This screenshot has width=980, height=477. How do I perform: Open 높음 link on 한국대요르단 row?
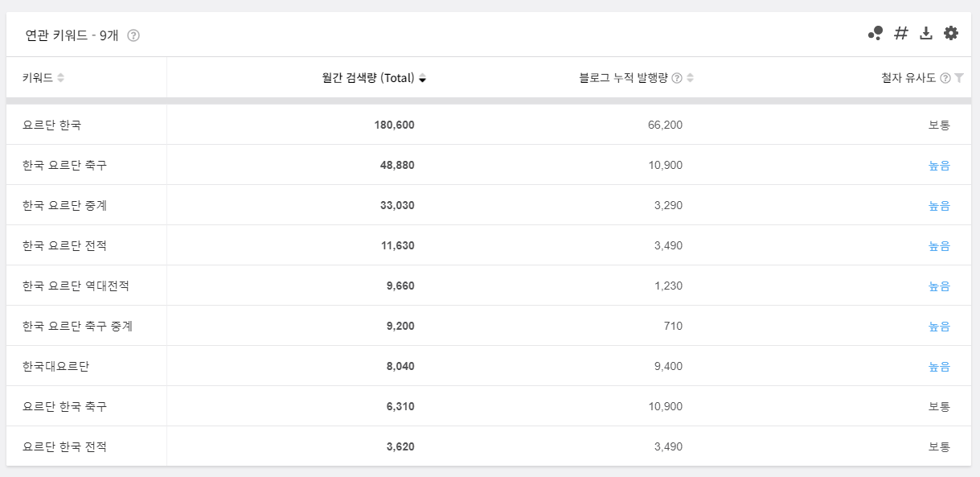coord(939,366)
